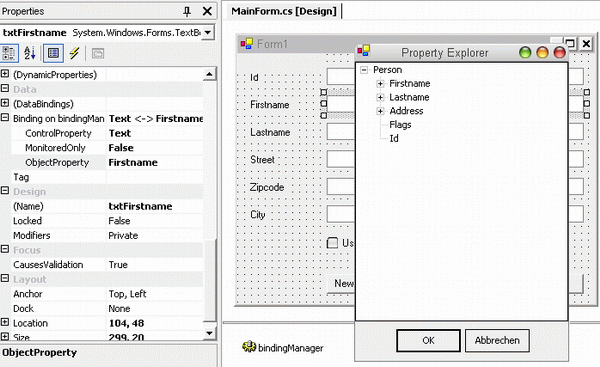
Task: Collapse the Focus category
Action: (x=5, y=249)
